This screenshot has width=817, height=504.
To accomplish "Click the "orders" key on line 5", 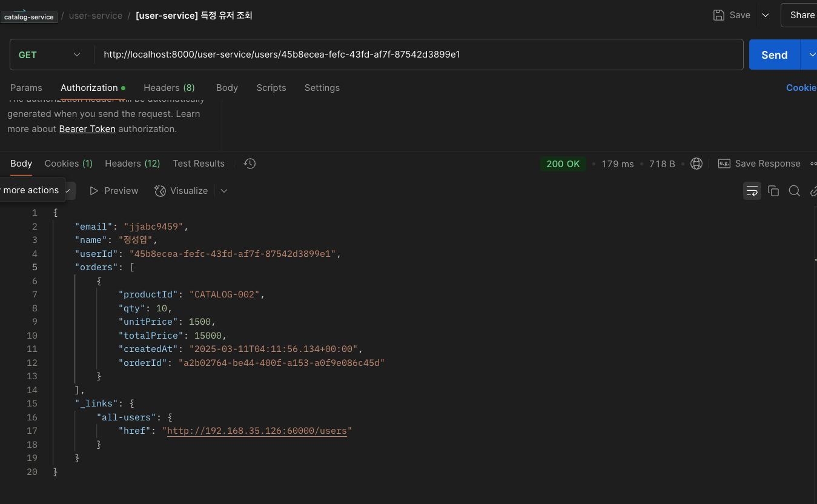I will (96, 267).
